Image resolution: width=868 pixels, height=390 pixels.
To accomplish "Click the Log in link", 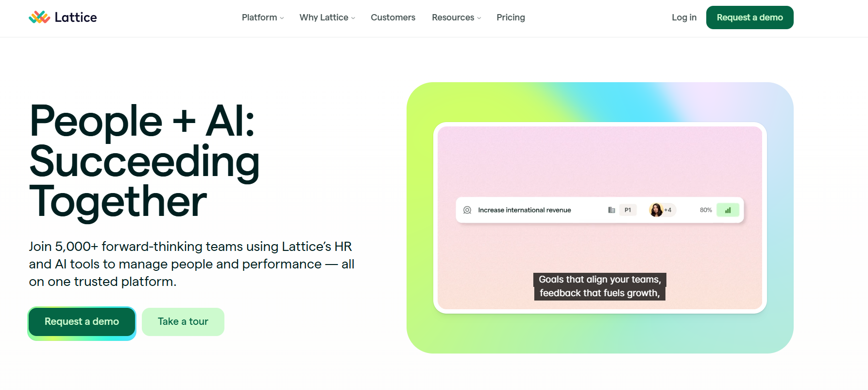I will [x=684, y=18].
